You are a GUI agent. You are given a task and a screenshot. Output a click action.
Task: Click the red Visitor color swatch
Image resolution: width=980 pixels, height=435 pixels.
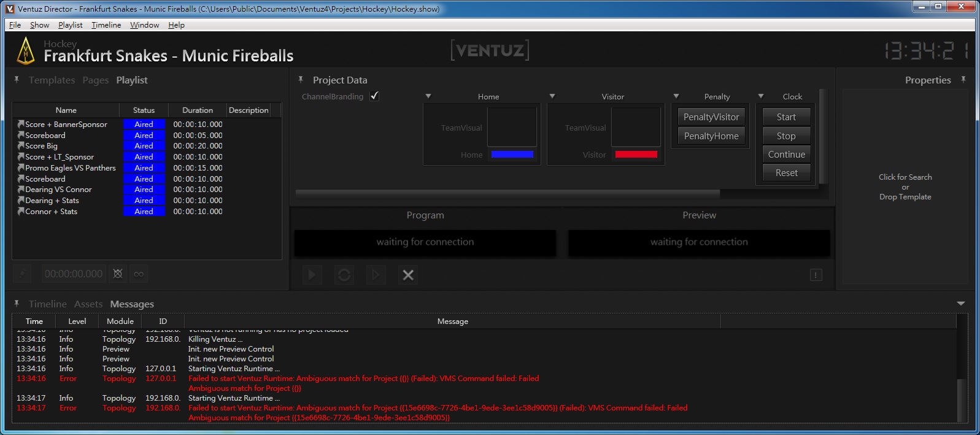[x=636, y=155]
